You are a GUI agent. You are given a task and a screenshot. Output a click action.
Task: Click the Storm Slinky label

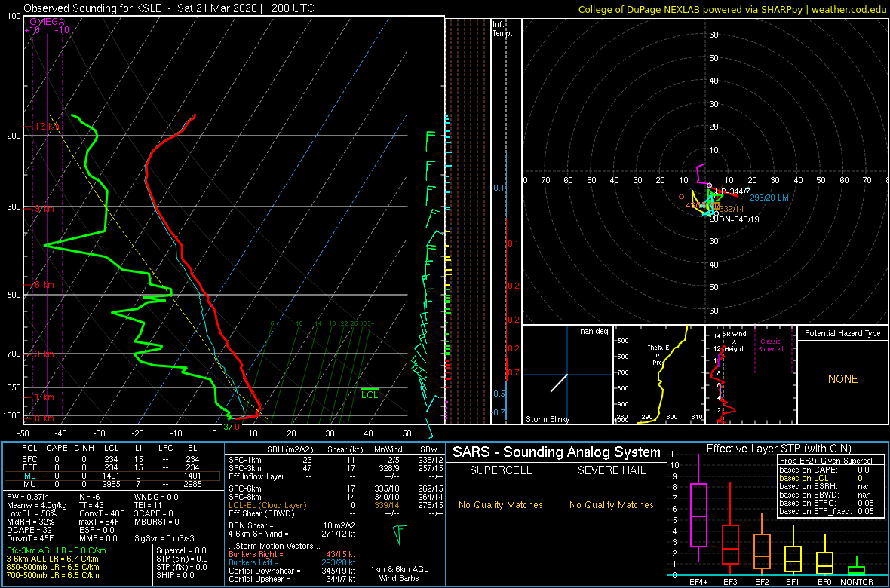[x=547, y=419]
